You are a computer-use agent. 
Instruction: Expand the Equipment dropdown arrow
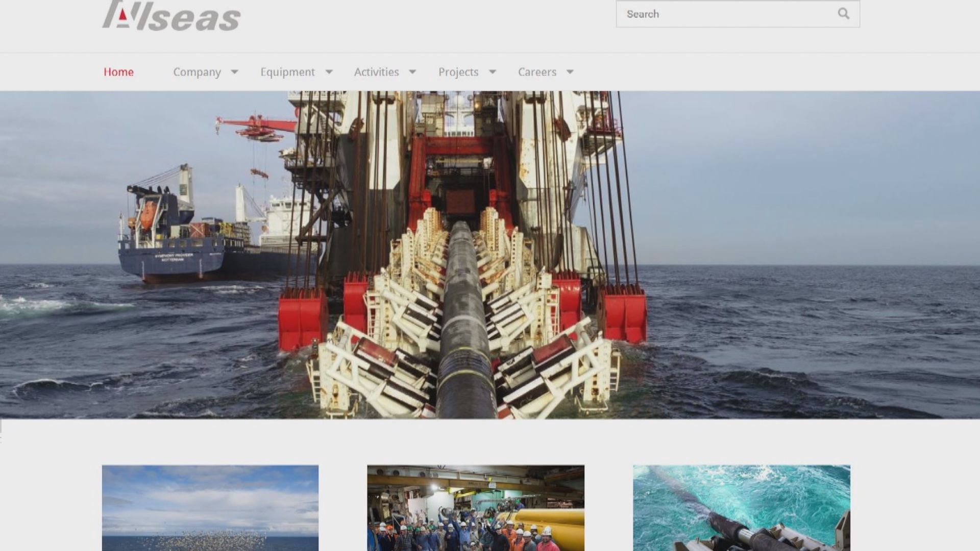point(329,72)
